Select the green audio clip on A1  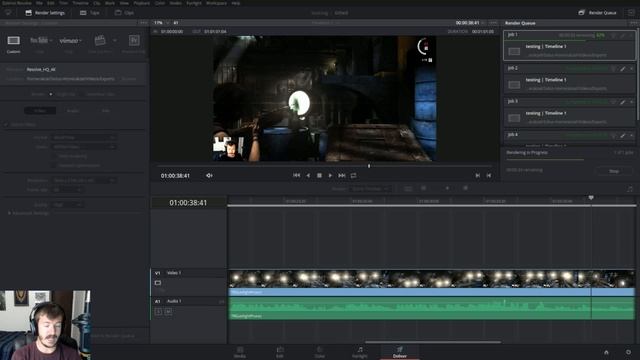(431, 308)
